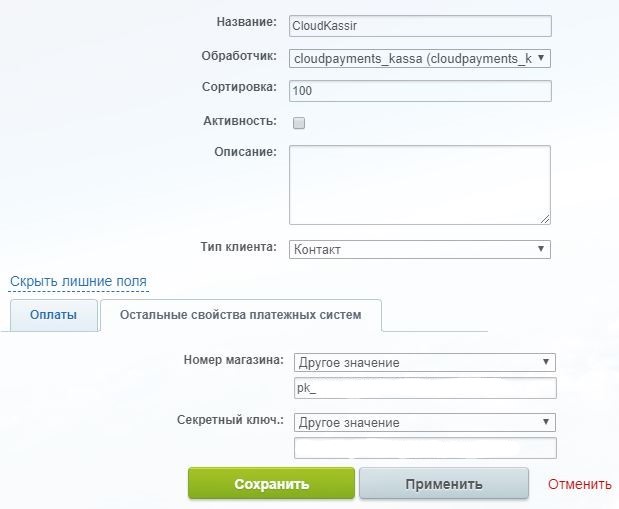The image size is (619, 509).
Task: Open the Обработчик dropdown
Action: point(419,59)
